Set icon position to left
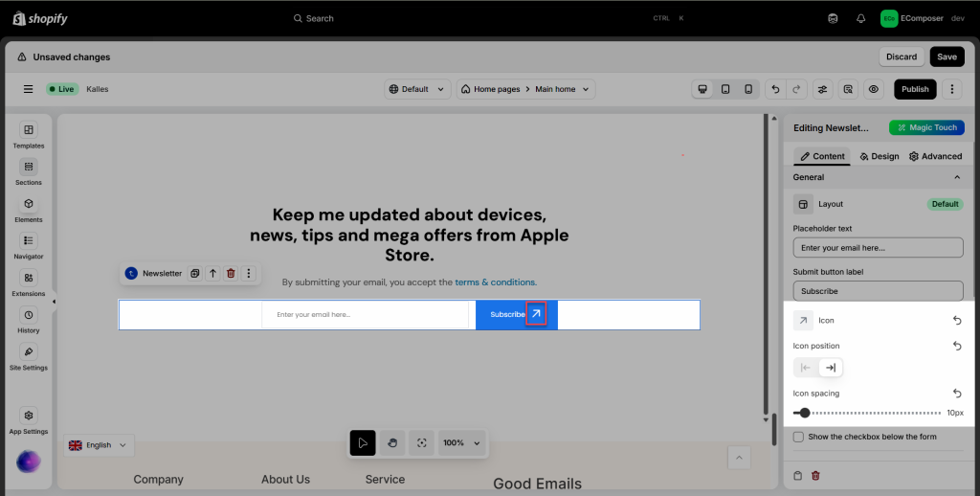 click(x=806, y=368)
